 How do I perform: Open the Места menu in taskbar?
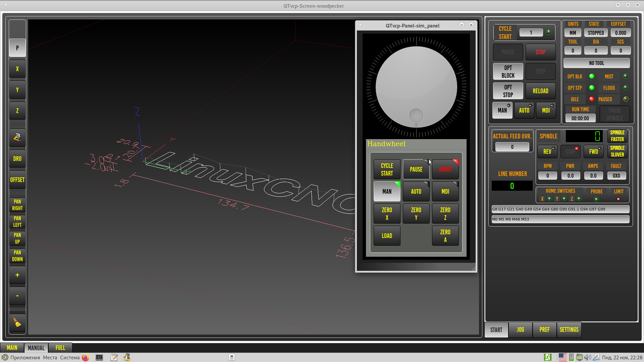point(50,357)
